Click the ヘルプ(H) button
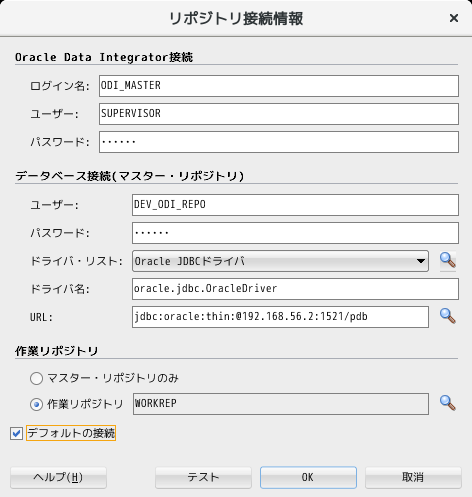 [58, 477]
